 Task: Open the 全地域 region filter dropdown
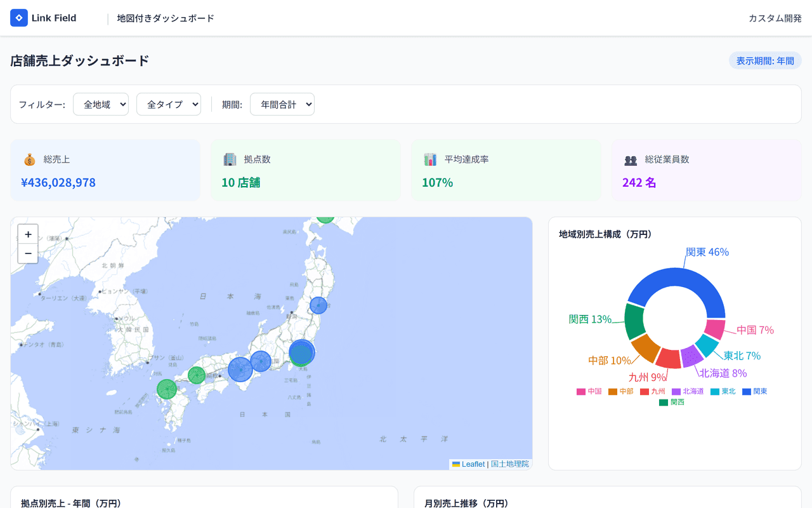(x=101, y=104)
